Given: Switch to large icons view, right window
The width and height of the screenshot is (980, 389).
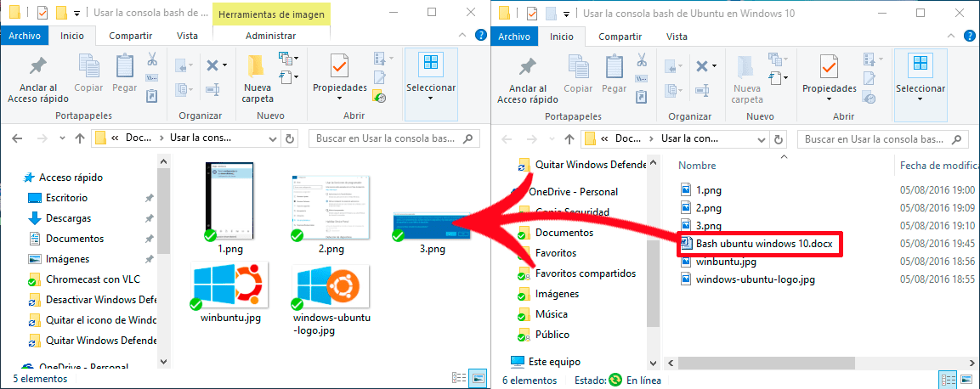Looking at the screenshot, I should (968, 379).
